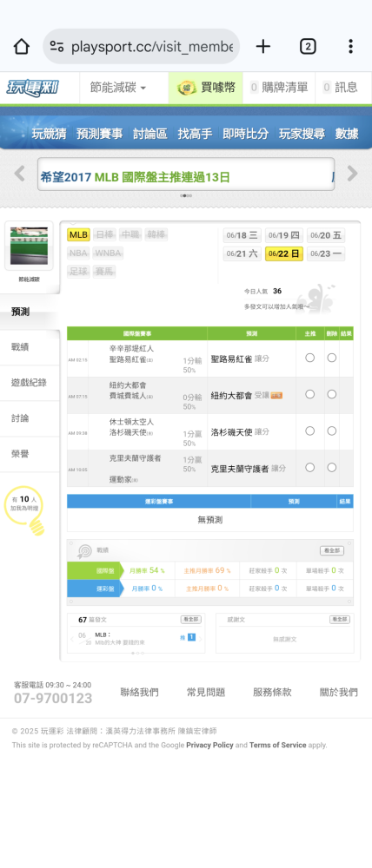Click the 戰績 target icon
The height and width of the screenshot is (868, 372).
tap(84, 550)
